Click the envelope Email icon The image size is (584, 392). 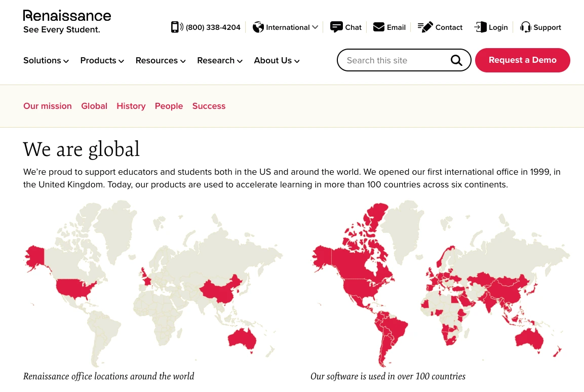pos(379,27)
